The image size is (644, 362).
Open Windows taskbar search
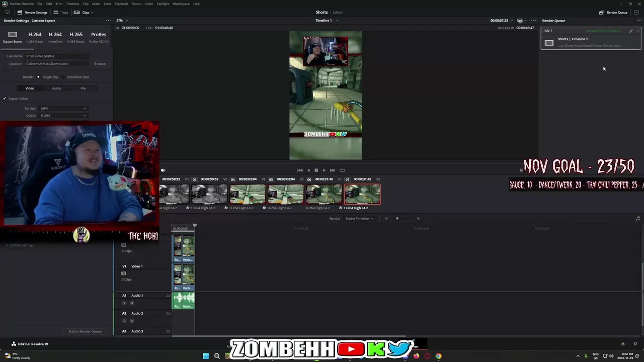click(x=217, y=356)
